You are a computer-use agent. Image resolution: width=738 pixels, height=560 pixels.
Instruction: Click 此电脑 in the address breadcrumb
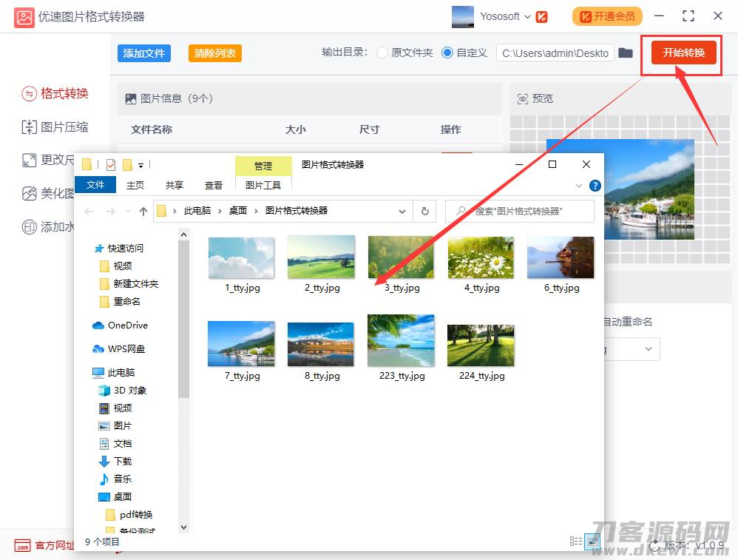coord(197,211)
